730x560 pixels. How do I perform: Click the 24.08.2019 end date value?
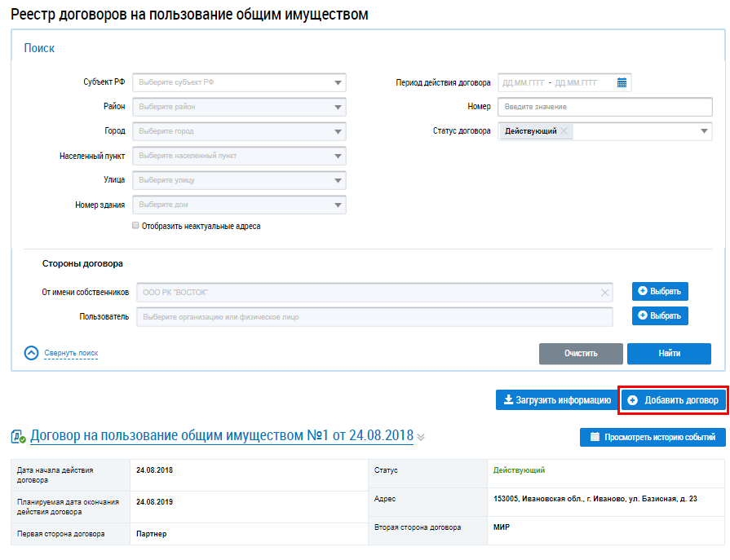click(x=155, y=502)
